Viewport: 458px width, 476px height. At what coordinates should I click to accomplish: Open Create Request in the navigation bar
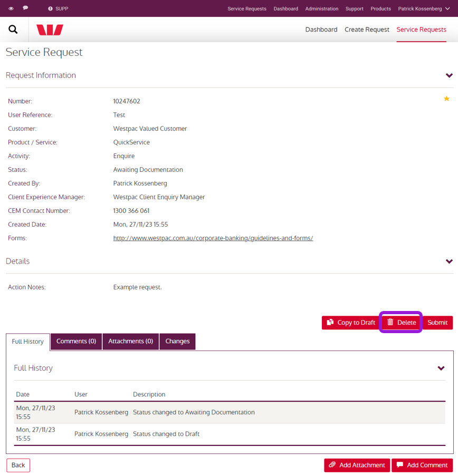point(367,30)
